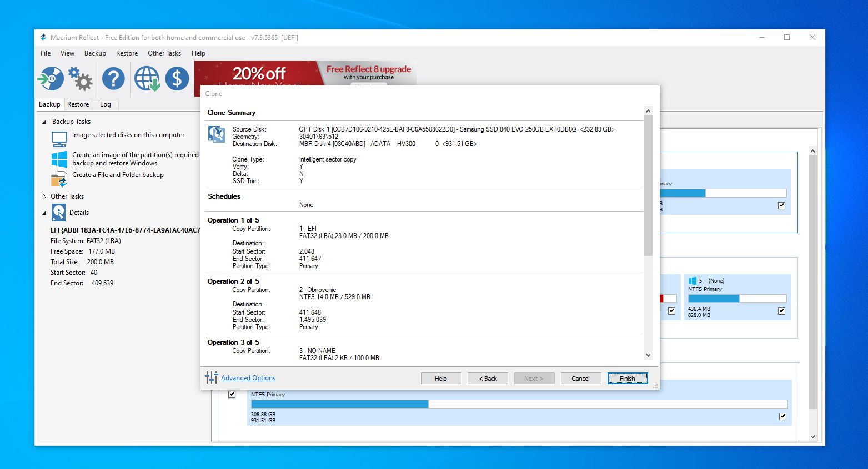
Task: Click usage bar of 931.51 GB partition
Action: [519, 404]
